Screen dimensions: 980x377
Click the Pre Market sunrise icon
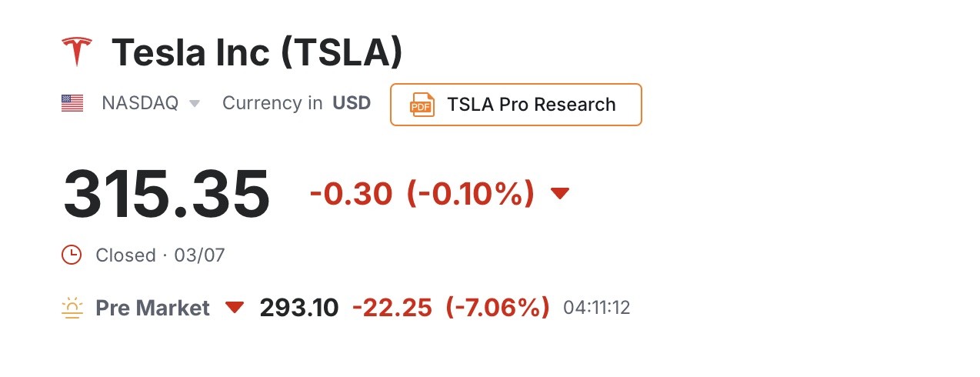(x=72, y=309)
